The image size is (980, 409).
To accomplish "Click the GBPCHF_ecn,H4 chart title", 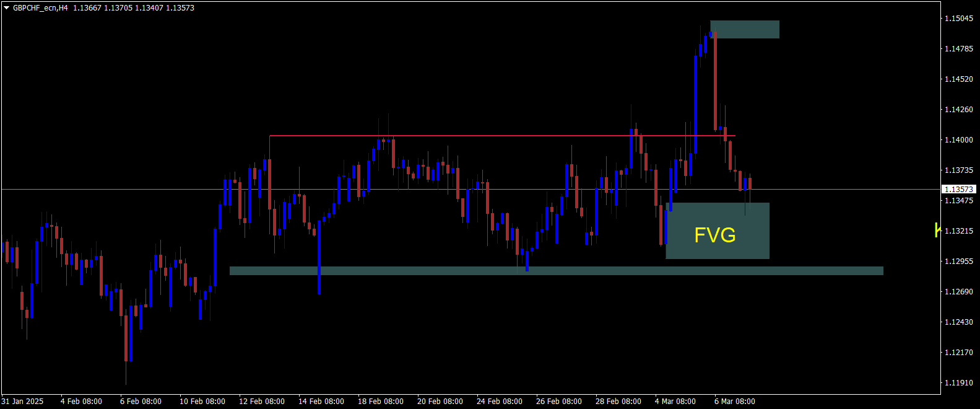I will coord(40,8).
